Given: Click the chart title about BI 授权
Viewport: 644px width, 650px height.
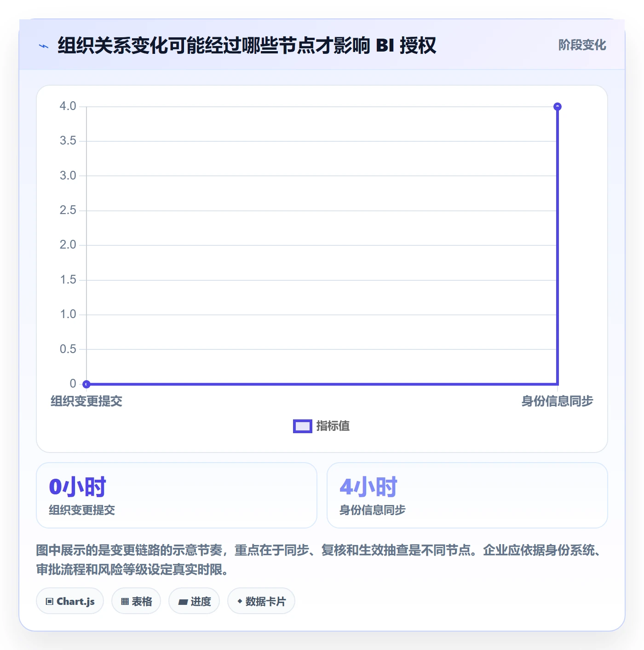Looking at the screenshot, I should 247,46.
